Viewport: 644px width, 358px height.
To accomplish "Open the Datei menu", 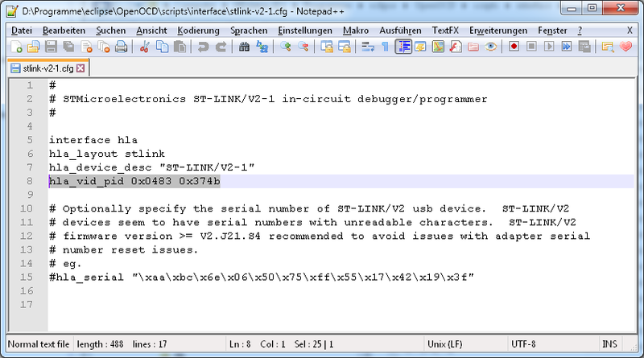I will (x=22, y=31).
